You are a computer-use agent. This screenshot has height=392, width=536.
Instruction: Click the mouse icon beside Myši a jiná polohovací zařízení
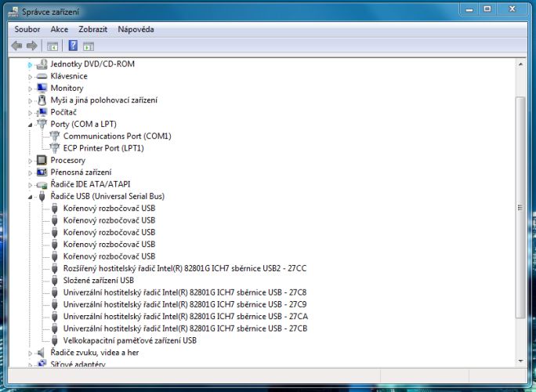click(x=42, y=100)
